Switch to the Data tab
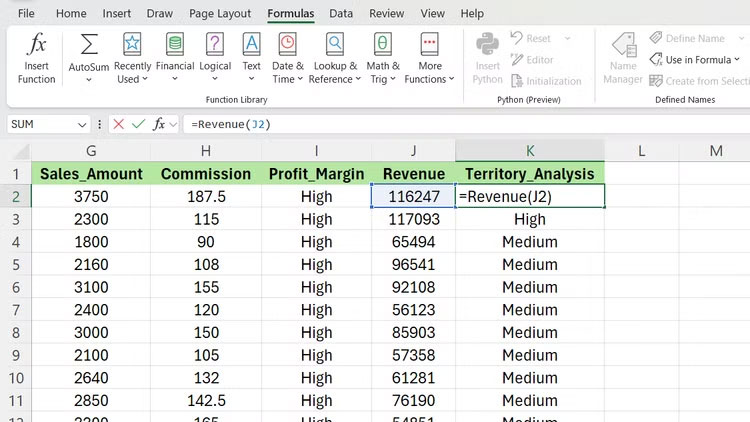Image resolution: width=750 pixels, height=422 pixels. [341, 14]
